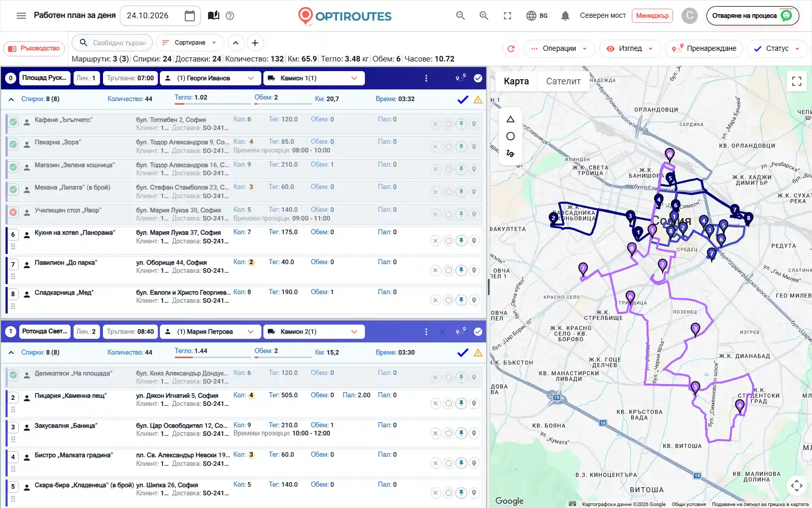Open three-dot menu of route 0
The height and width of the screenshot is (508, 812).
tap(426, 78)
